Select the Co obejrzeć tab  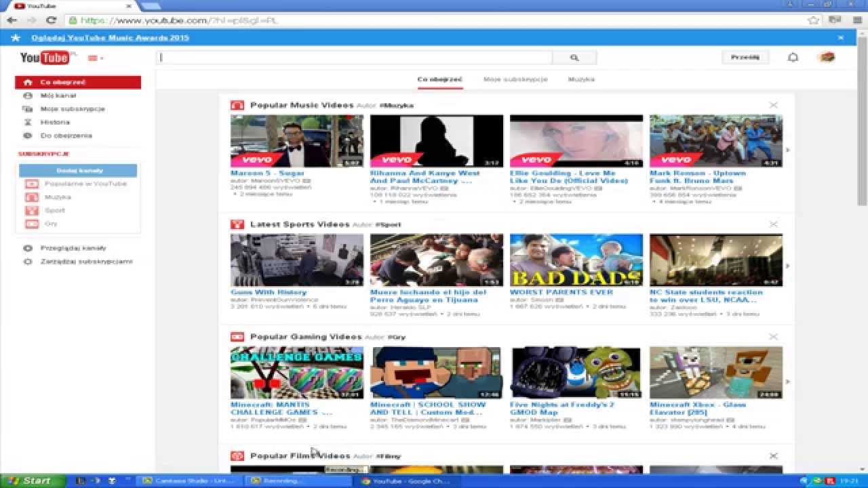(439, 79)
